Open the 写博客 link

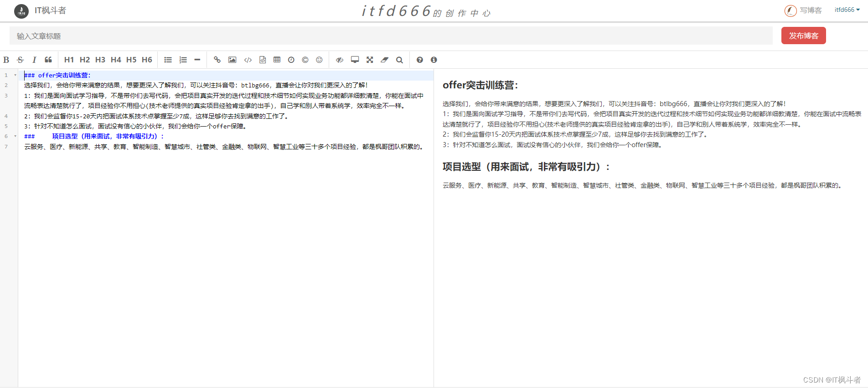tap(803, 10)
